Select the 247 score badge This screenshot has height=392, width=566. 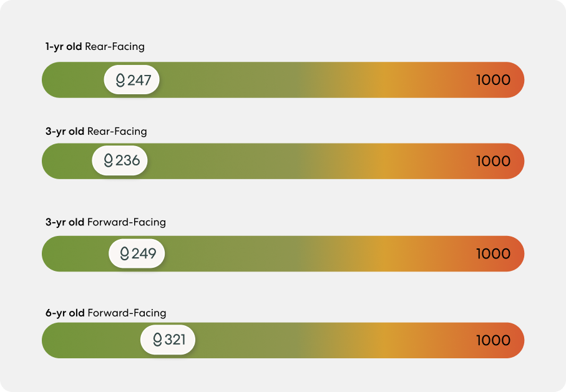pyautogui.click(x=132, y=80)
